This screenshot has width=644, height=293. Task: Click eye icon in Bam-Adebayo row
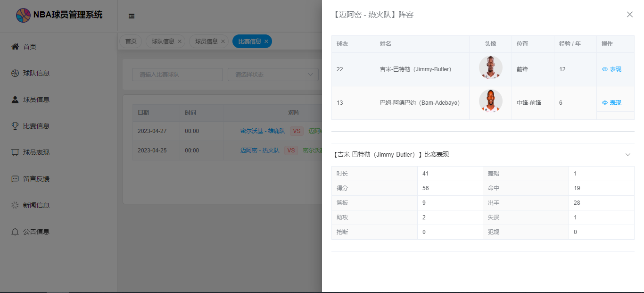click(605, 103)
